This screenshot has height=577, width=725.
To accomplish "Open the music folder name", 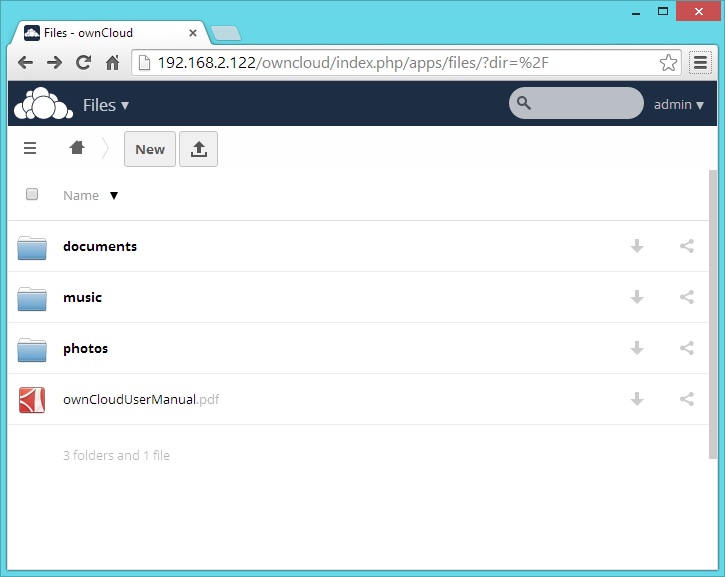I will [82, 297].
